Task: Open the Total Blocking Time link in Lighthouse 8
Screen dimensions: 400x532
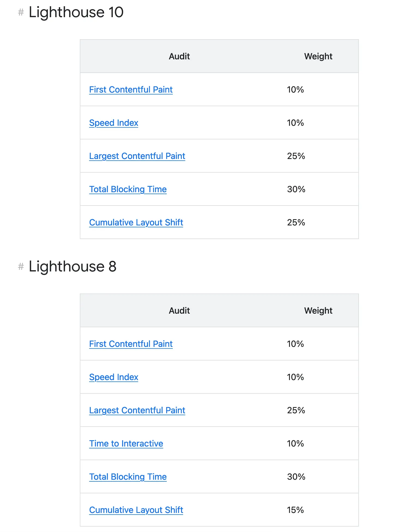Action: click(x=128, y=477)
